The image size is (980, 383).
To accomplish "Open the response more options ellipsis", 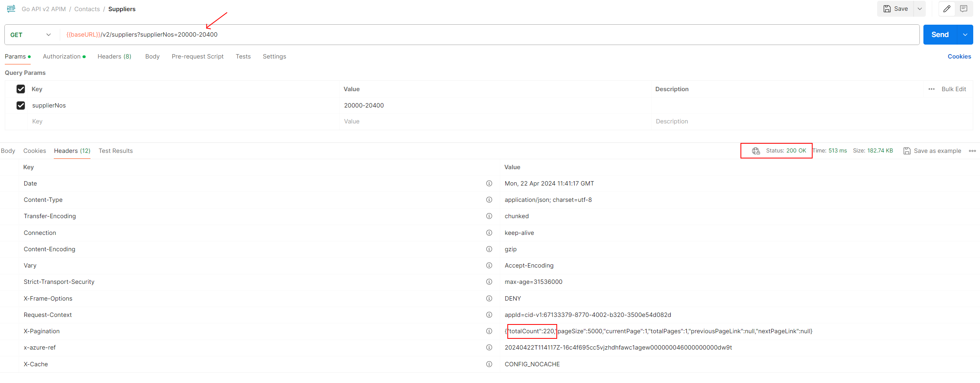I will pyautogui.click(x=972, y=151).
